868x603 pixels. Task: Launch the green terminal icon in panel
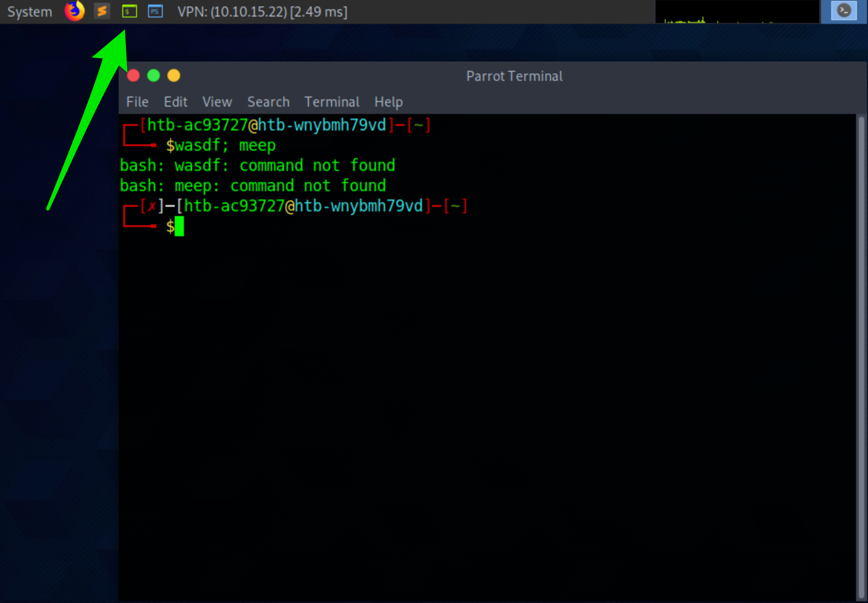130,11
